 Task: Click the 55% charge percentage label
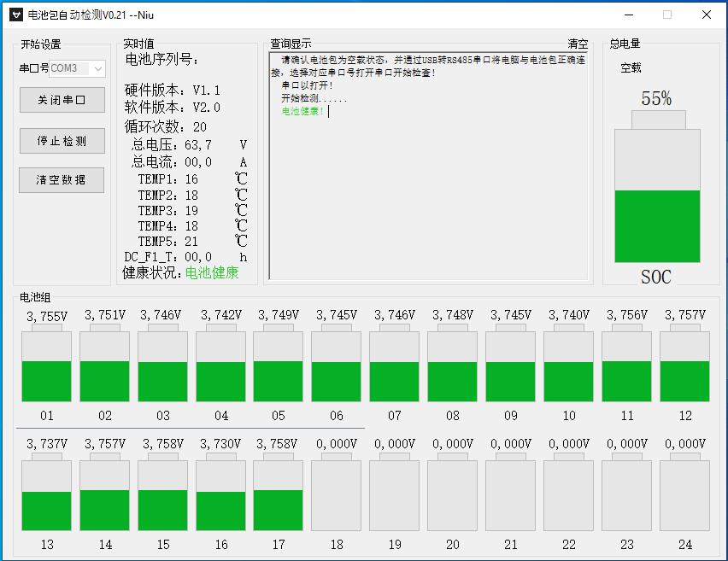point(656,99)
